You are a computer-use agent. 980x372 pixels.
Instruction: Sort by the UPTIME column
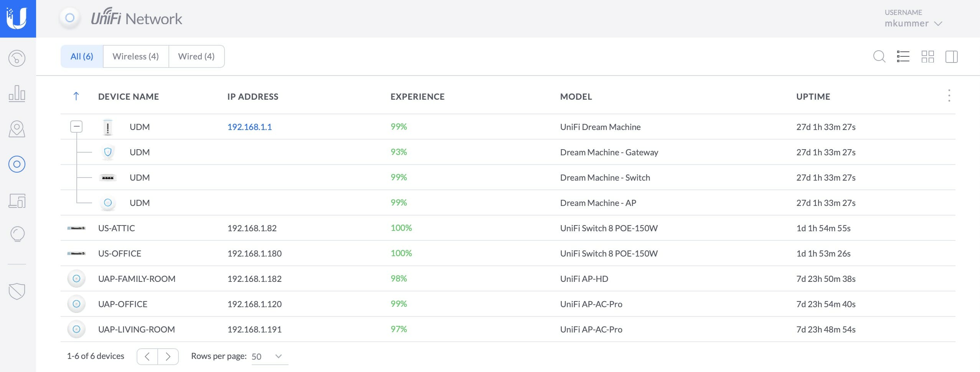point(813,97)
